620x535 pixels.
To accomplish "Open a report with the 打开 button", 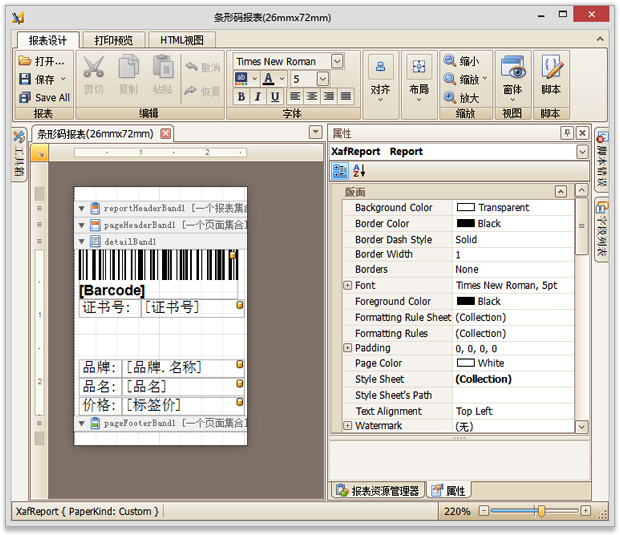I will tap(42, 61).
